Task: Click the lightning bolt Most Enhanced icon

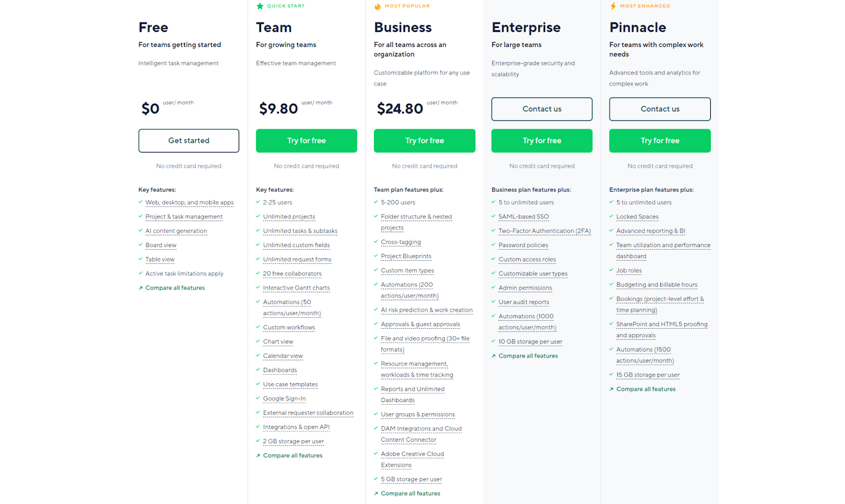Action: coord(613,6)
